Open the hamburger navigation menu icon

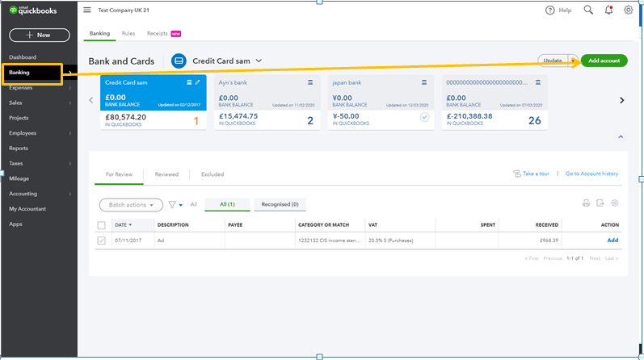pos(87,10)
